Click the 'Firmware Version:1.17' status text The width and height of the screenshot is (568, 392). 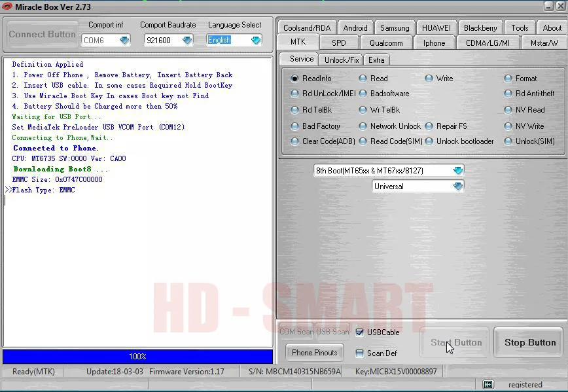[186, 371]
